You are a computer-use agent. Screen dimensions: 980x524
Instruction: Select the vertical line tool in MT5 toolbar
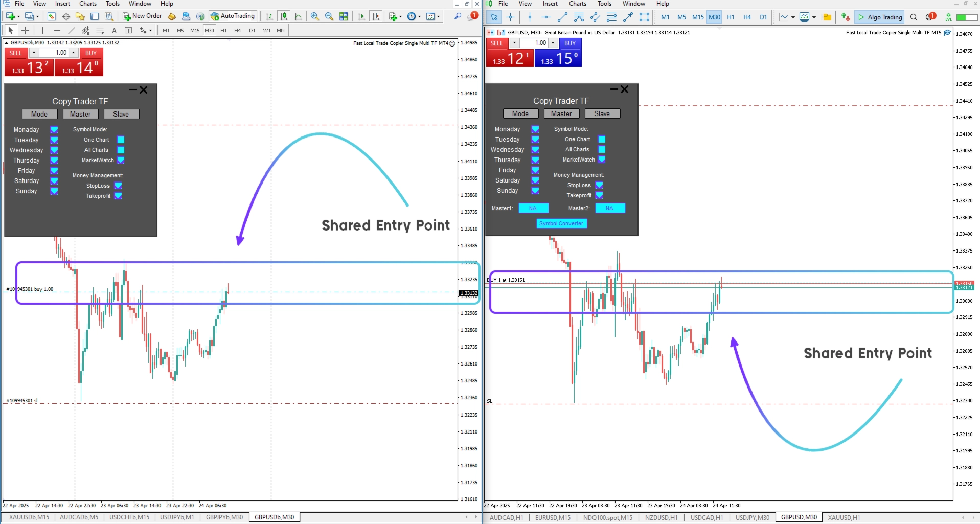click(530, 17)
